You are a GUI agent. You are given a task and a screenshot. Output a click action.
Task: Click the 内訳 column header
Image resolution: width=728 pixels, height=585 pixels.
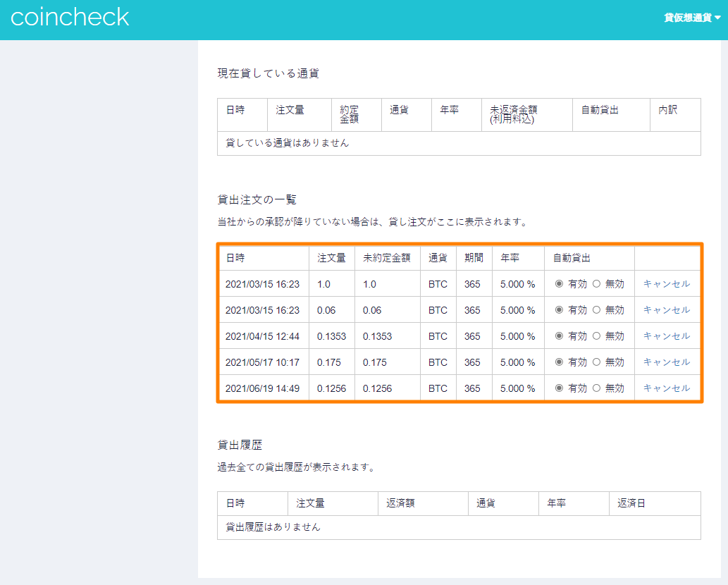667,109
